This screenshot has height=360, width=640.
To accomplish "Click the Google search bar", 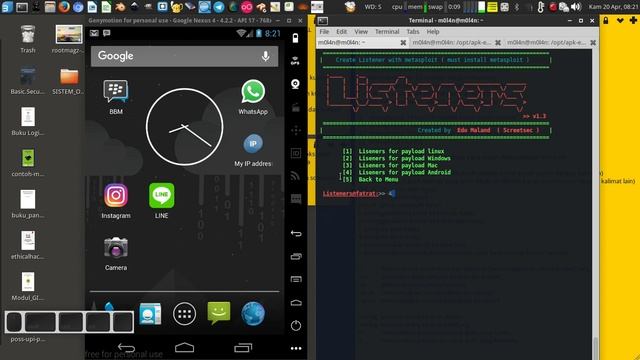I will (x=184, y=56).
